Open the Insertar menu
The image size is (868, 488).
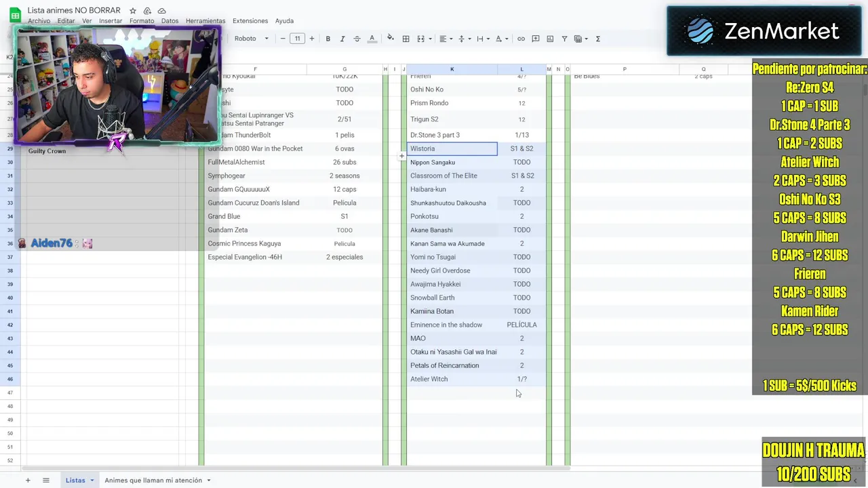[x=111, y=21]
